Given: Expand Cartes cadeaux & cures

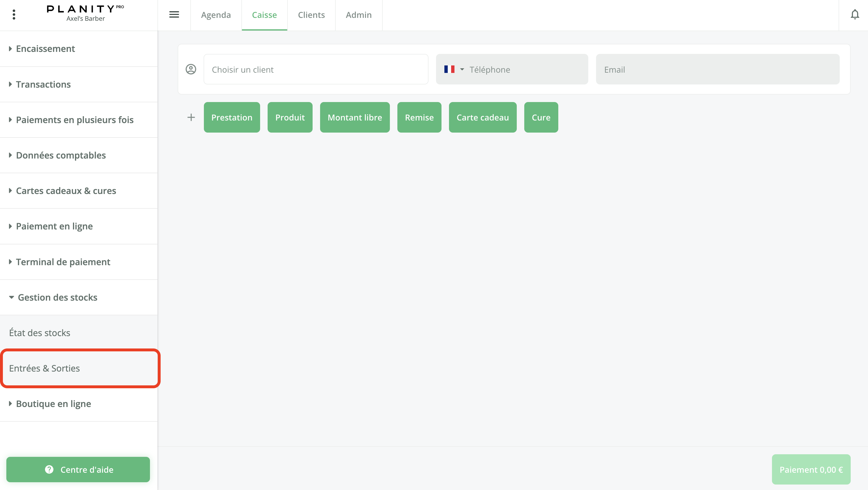Looking at the screenshot, I should coord(66,191).
